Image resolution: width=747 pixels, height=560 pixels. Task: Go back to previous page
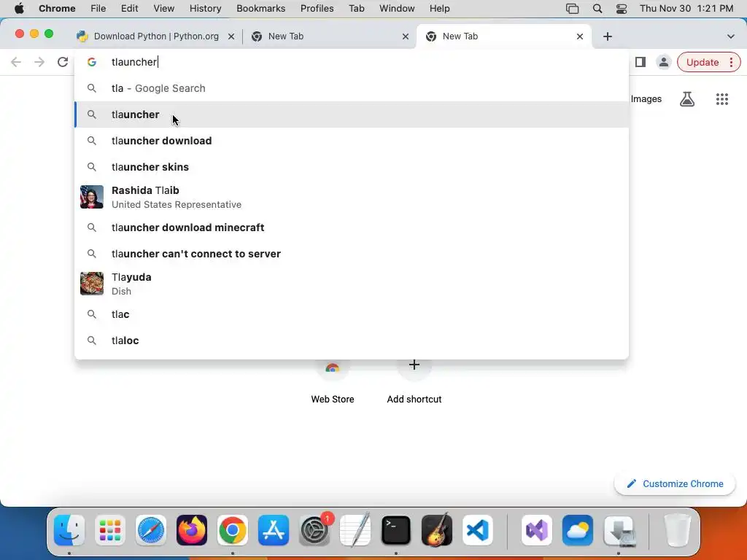[16, 62]
